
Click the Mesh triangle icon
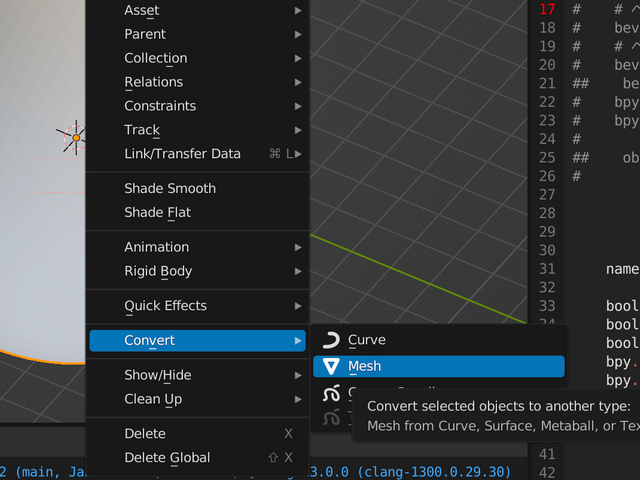[332, 366]
